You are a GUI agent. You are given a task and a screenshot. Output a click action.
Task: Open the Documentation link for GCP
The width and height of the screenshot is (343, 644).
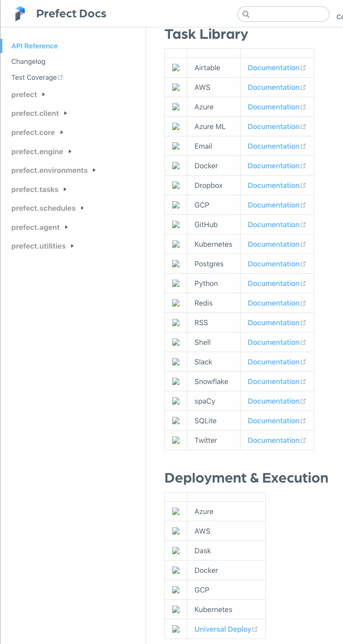[274, 205]
